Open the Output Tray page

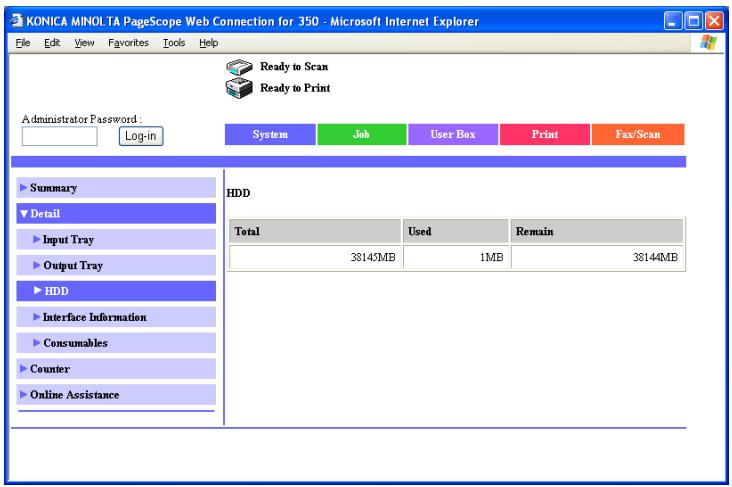pos(116,265)
